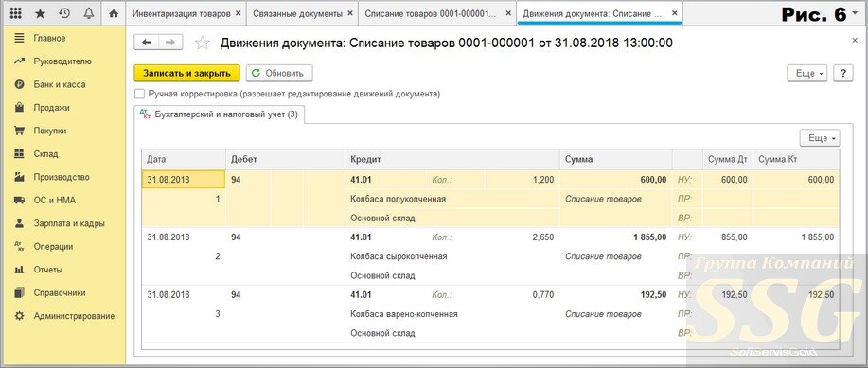Select quantity 2,650 cell
Screen dimensions: 868x368
[x=522, y=237]
